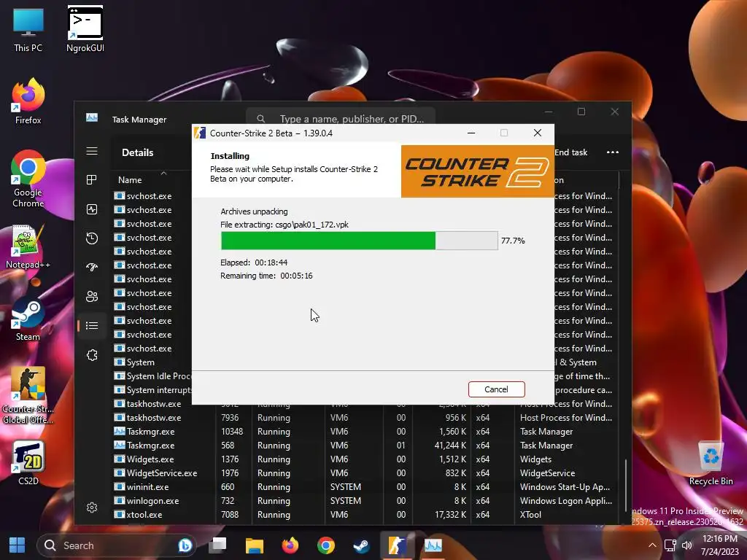Open volume control tray icon

(x=687, y=545)
